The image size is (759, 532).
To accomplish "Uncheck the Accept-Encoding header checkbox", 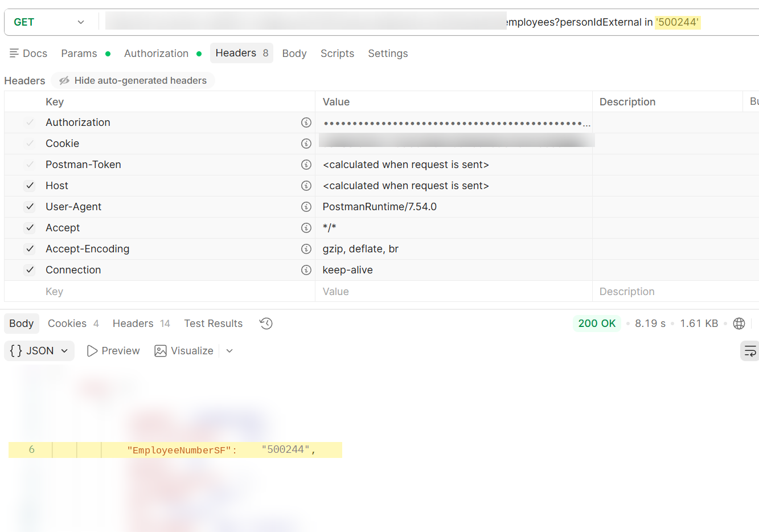I will pyautogui.click(x=30, y=249).
